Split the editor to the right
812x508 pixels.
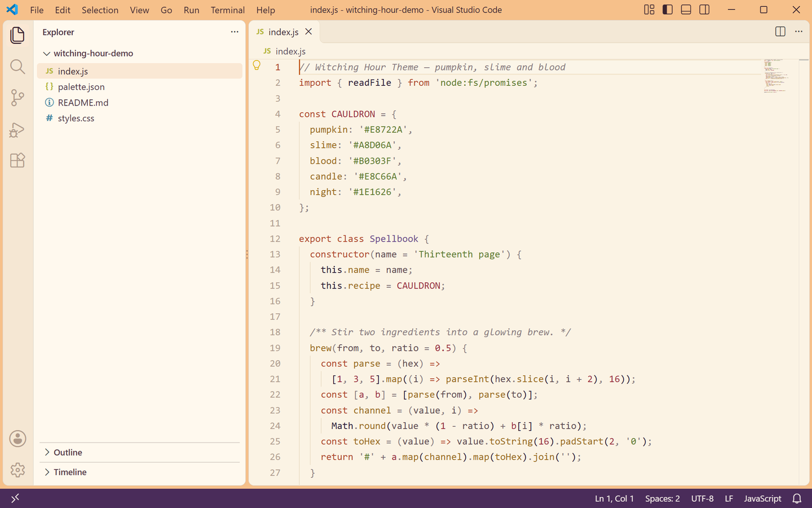(780, 32)
